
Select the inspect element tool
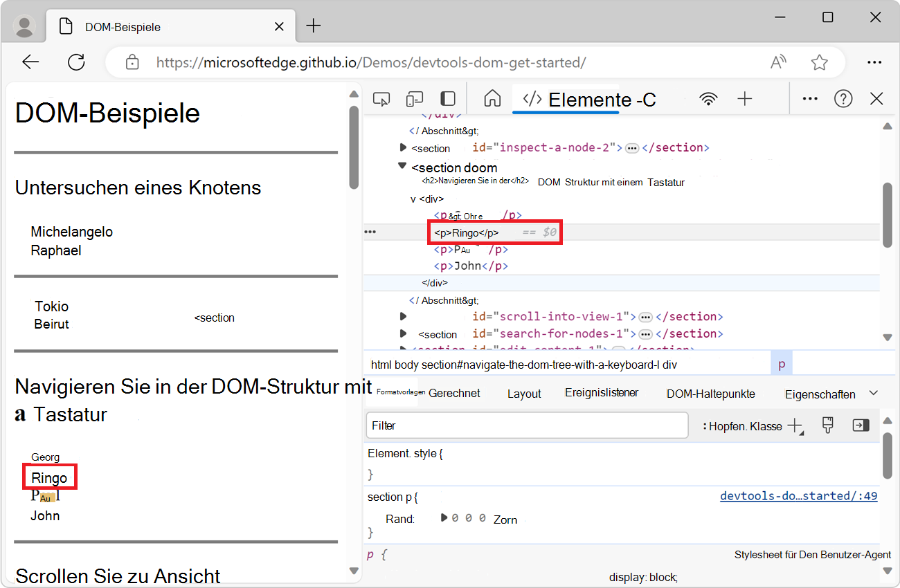(381, 98)
